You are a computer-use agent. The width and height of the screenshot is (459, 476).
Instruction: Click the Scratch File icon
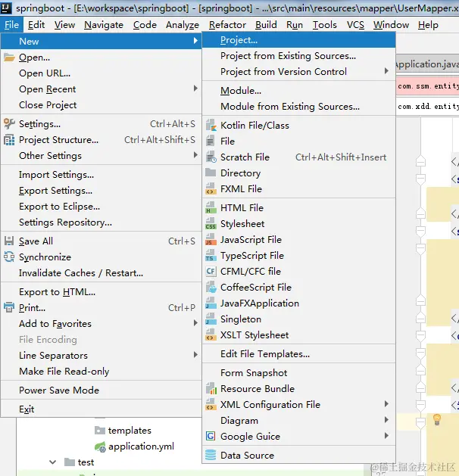(211, 157)
